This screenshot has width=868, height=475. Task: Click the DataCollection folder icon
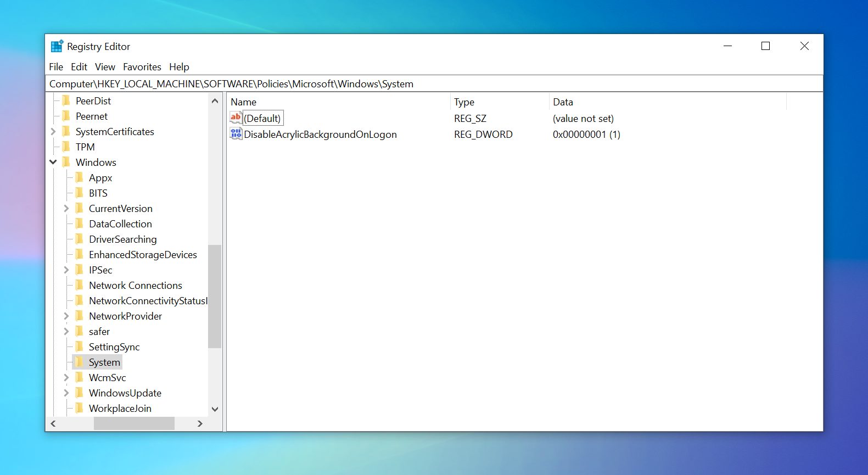pos(80,223)
